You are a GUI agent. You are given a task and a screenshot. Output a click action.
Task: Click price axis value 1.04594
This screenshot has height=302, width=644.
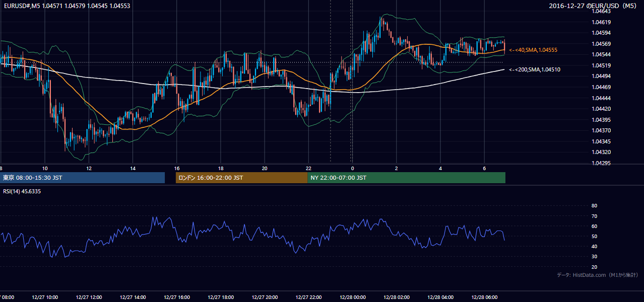(x=602, y=33)
